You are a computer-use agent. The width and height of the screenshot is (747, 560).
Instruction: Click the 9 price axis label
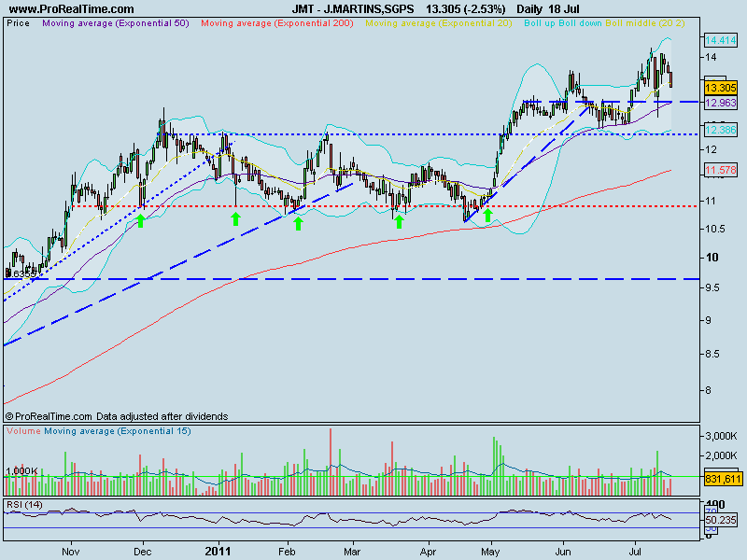point(709,320)
